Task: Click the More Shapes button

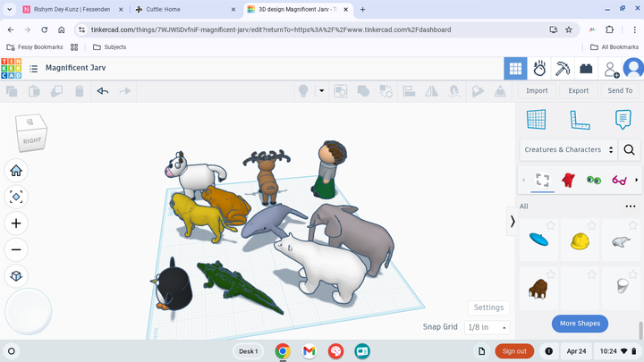Action: click(x=580, y=323)
